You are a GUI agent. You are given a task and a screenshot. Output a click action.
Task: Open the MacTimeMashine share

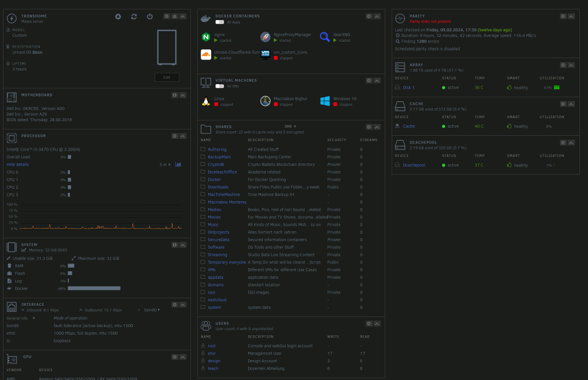pyautogui.click(x=224, y=194)
